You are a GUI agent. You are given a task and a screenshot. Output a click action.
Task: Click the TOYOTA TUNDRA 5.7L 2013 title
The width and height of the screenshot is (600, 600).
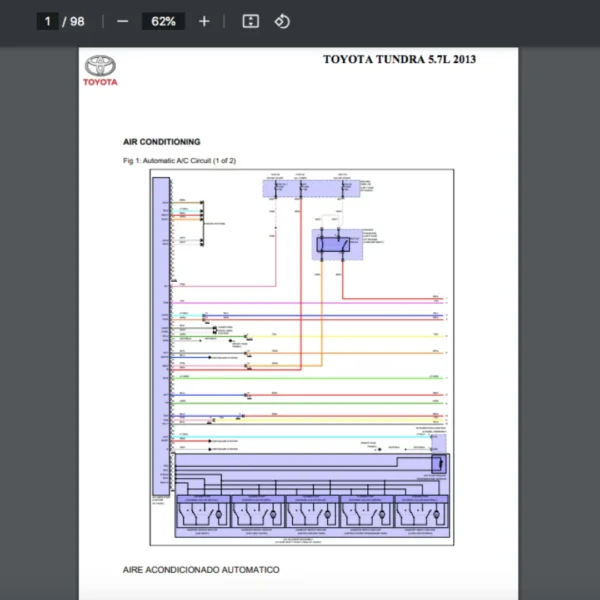tap(399, 59)
